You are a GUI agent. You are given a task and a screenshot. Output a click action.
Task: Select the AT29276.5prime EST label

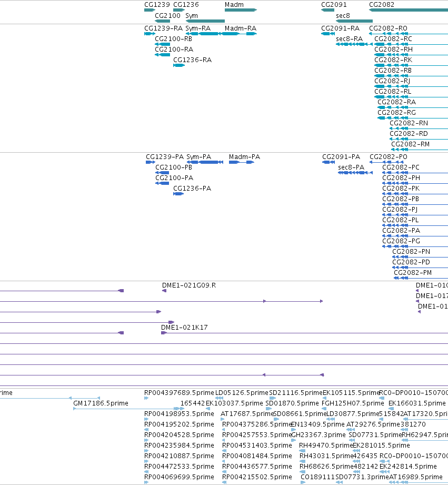(x=373, y=424)
